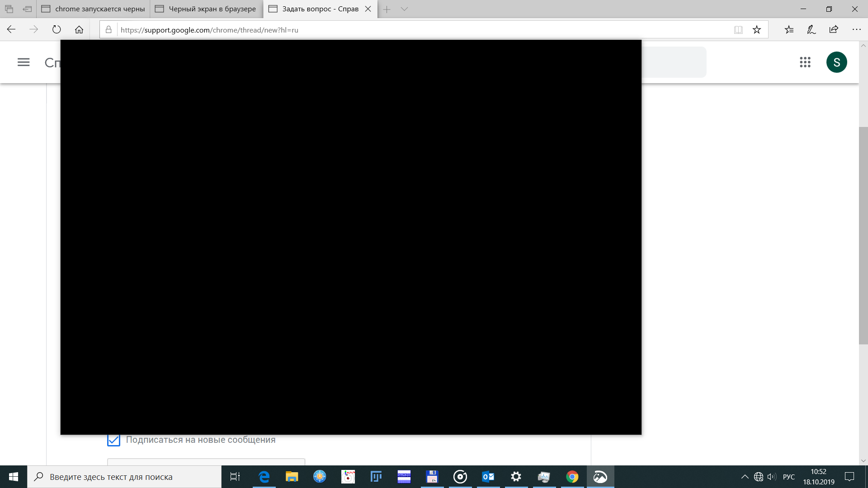The height and width of the screenshot is (488, 868).
Task: Click the scrollbar down arrow
Action: [x=863, y=461]
